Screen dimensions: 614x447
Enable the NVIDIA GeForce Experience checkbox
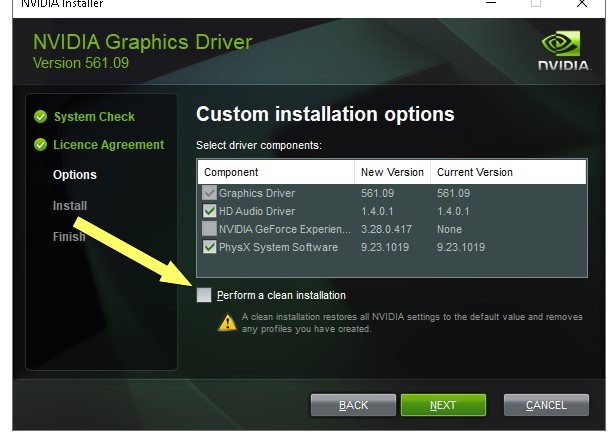[209, 229]
